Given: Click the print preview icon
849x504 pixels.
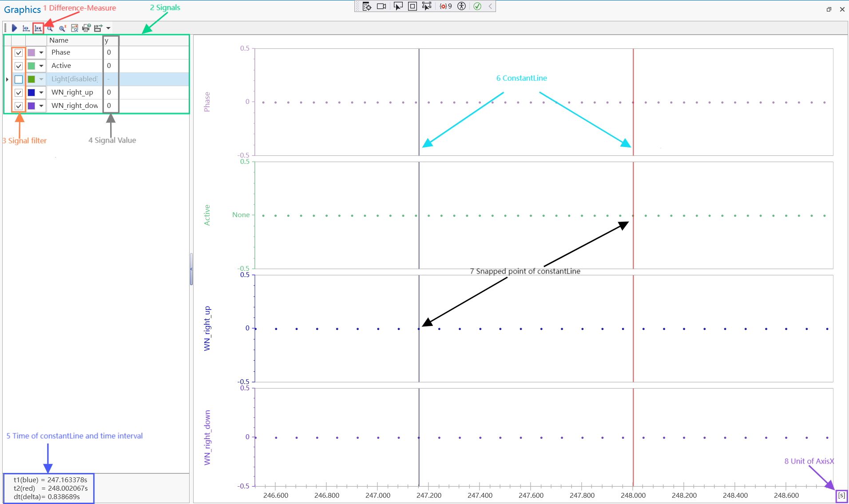Looking at the screenshot, I should click(x=86, y=28).
